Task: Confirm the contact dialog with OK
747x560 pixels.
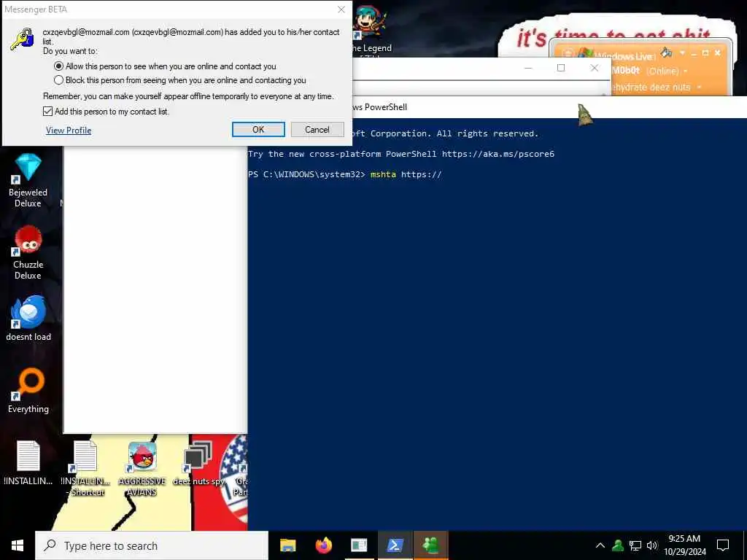Action: pos(258,130)
